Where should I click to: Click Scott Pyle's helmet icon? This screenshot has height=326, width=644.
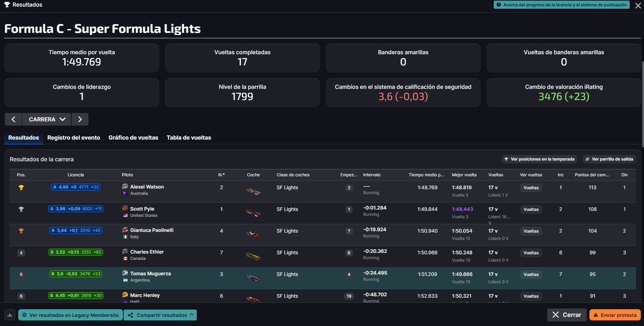[x=125, y=208]
